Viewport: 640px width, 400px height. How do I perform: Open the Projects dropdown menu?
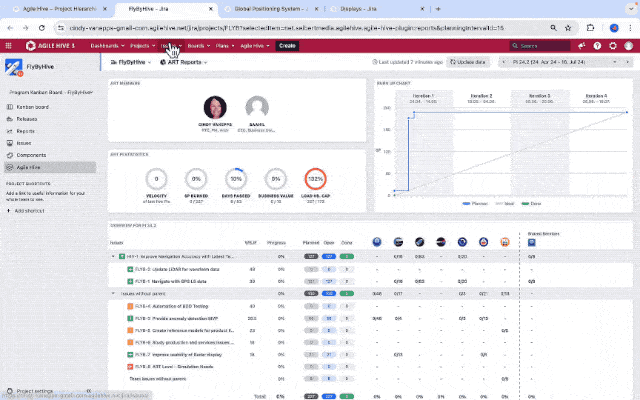pyautogui.click(x=142, y=46)
